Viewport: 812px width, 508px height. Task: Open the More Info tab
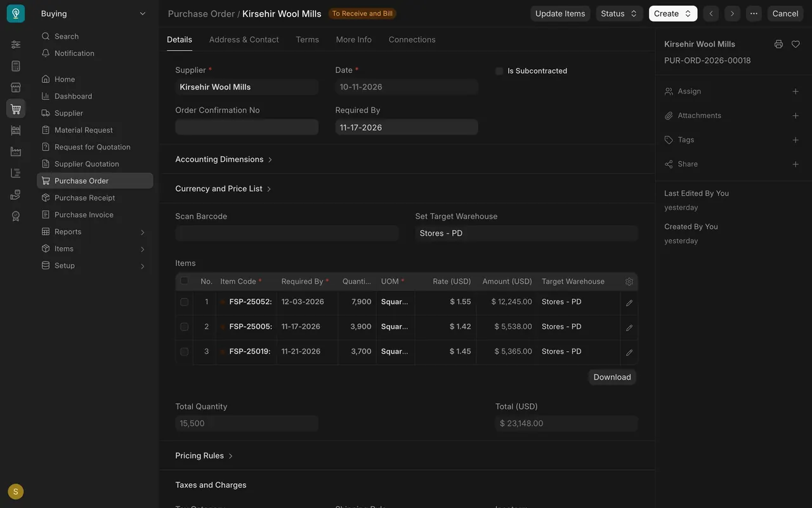[353, 39]
